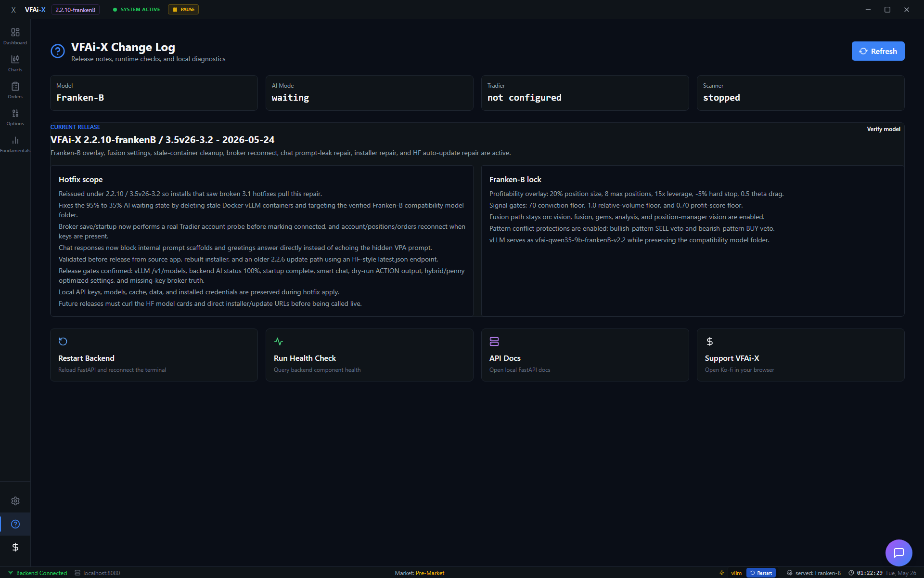Click the release title VFAi-X 2.2.10-frankenB
This screenshot has width=924, height=578.
163,140
